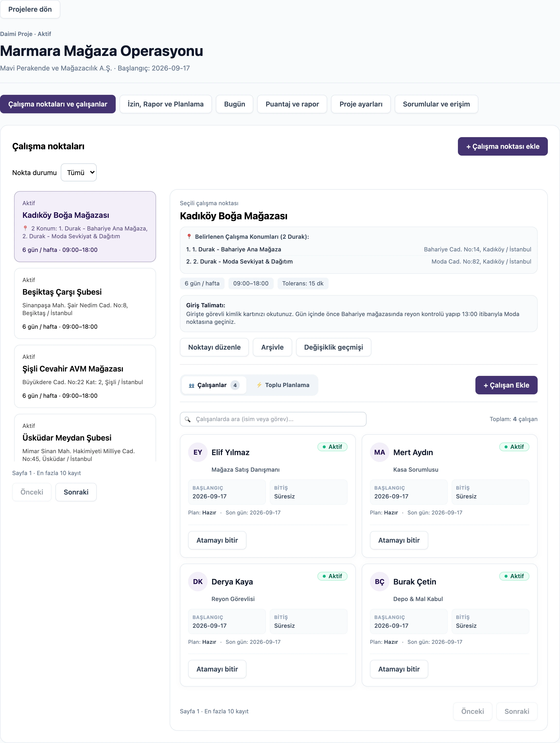
Task: End assignment for Burak Çetin
Action: 399,669
